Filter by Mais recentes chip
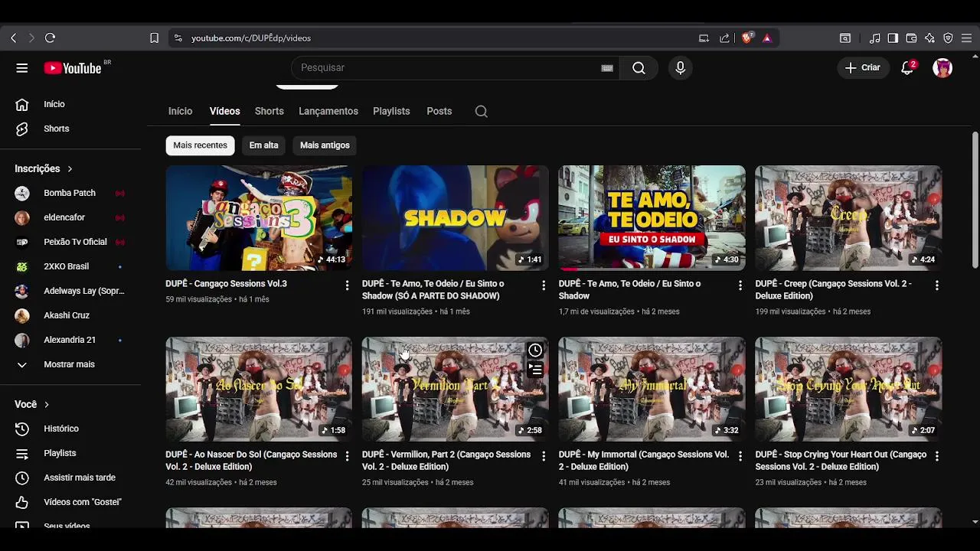 (200, 145)
